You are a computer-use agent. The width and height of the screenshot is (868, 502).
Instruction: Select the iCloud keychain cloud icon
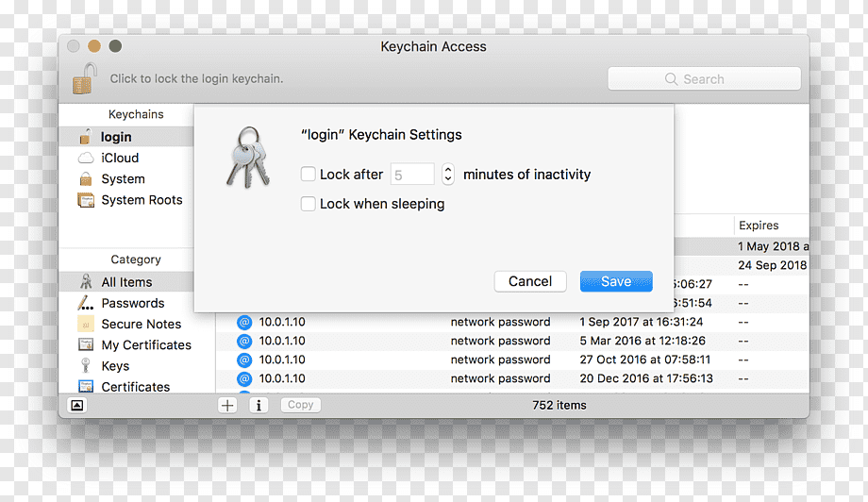86,159
